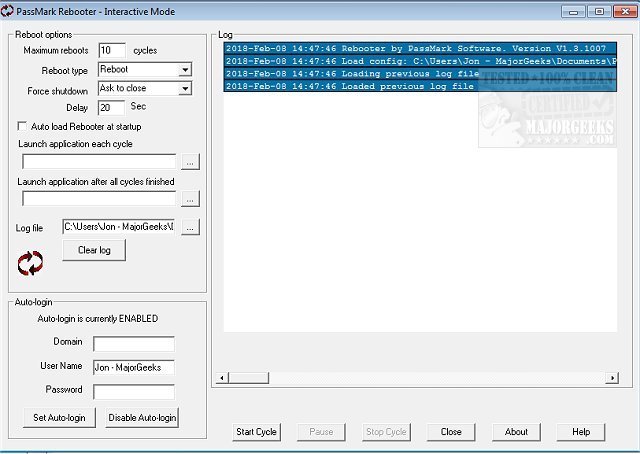
Task: Click 'Auto-login is currently ENABLED' status text
Action: pos(98,319)
